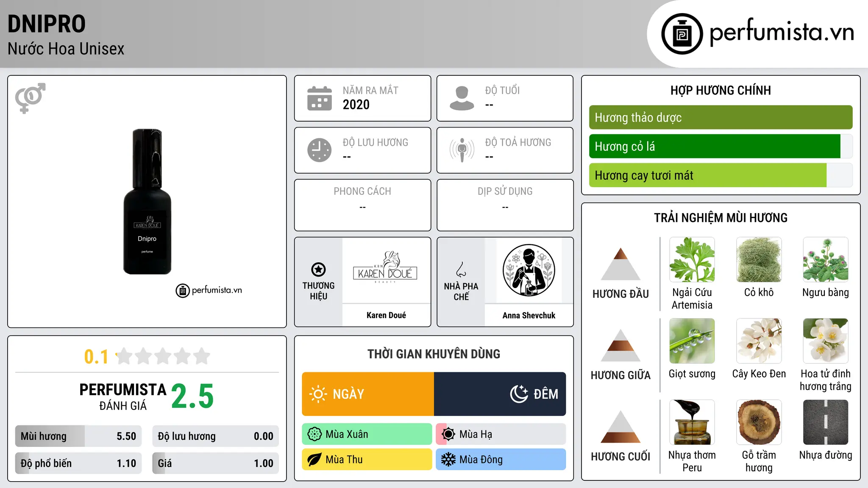
Task: Select the Ngày daytime segment
Action: (368, 394)
